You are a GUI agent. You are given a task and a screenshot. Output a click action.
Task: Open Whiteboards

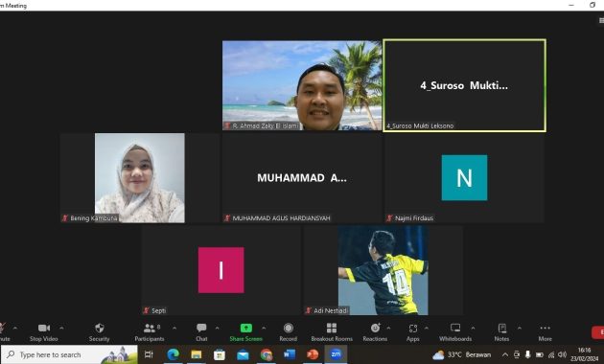[455, 332]
